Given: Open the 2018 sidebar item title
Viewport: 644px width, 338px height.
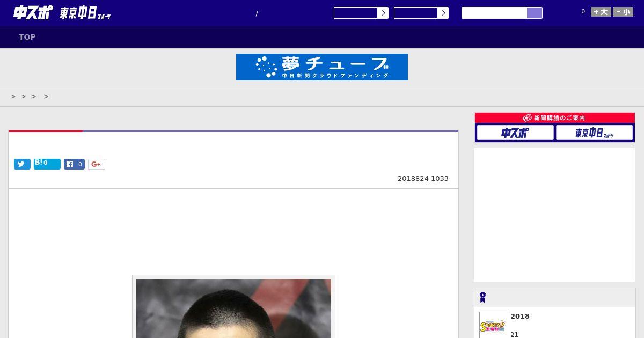Looking at the screenshot, I should (520, 317).
